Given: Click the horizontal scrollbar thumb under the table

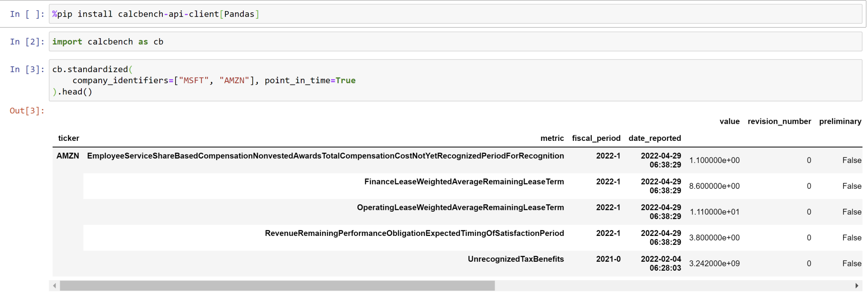Looking at the screenshot, I should pos(277,286).
